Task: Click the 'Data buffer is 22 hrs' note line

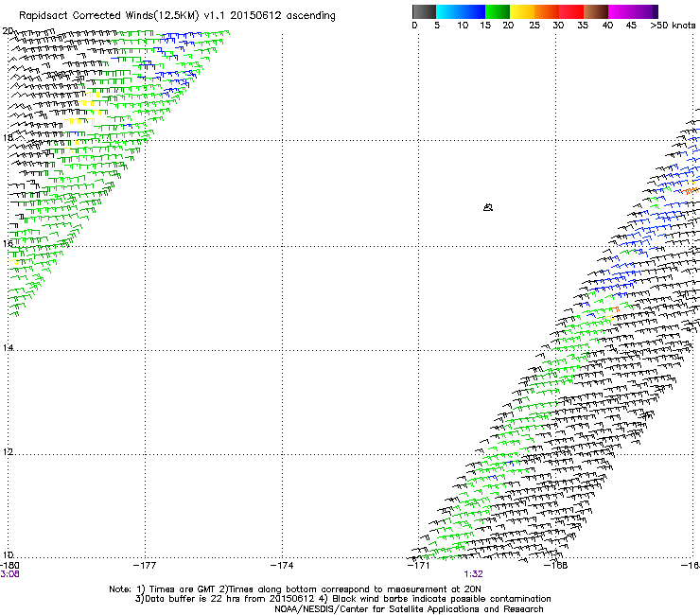Action: tap(342, 599)
